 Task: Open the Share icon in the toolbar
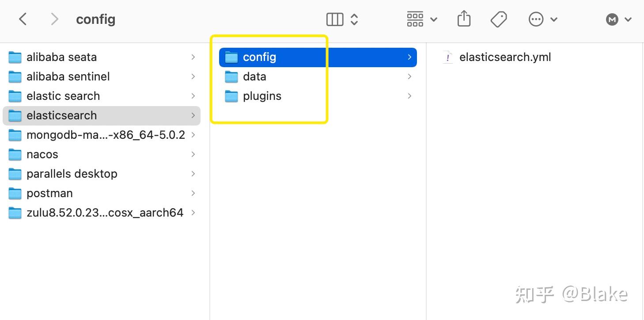[x=463, y=19]
